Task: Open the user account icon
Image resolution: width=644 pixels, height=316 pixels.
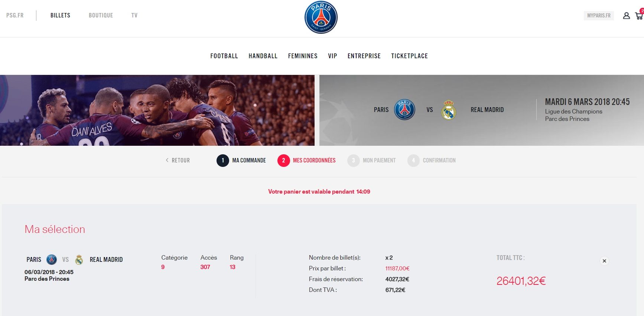Action: point(626,16)
